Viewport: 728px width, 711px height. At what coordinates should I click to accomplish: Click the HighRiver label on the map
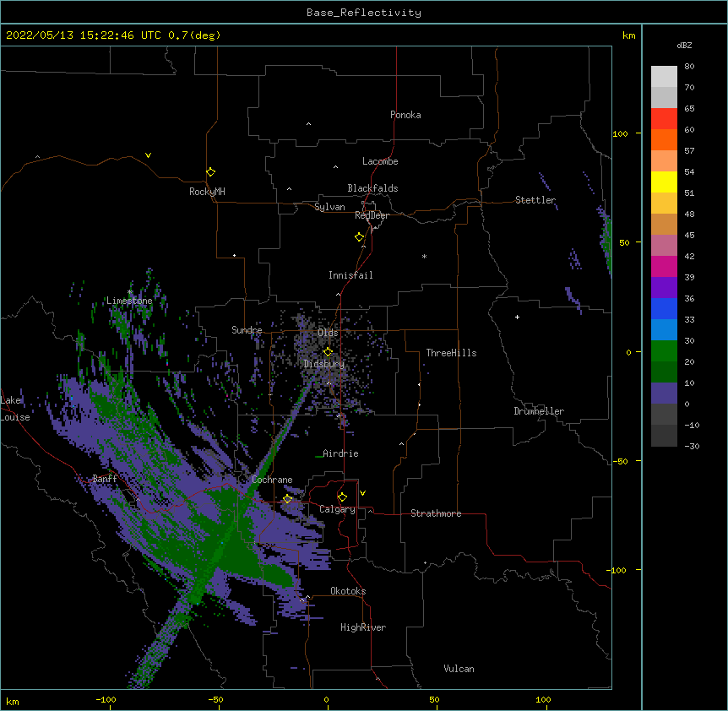click(363, 627)
